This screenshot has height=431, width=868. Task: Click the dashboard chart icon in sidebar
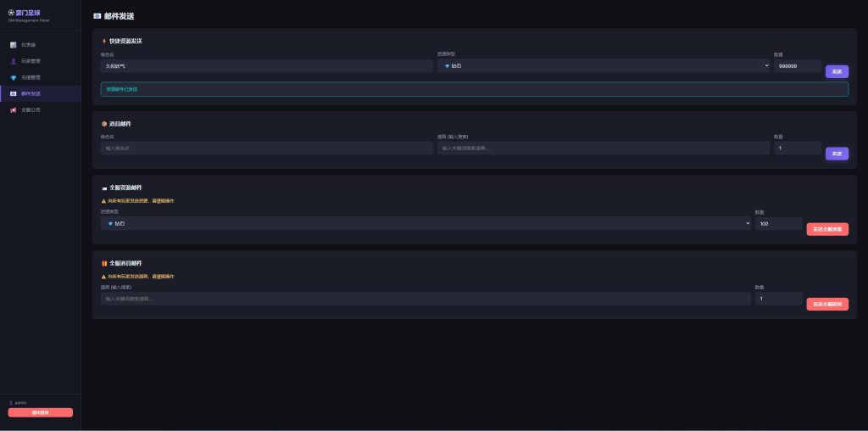pyautogui.click(x=14, y=44)
